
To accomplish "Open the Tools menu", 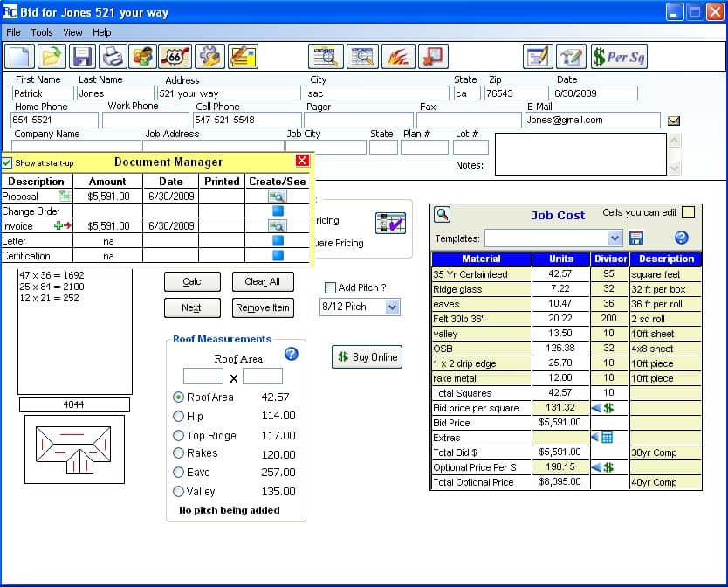I will tap(41, 32).
